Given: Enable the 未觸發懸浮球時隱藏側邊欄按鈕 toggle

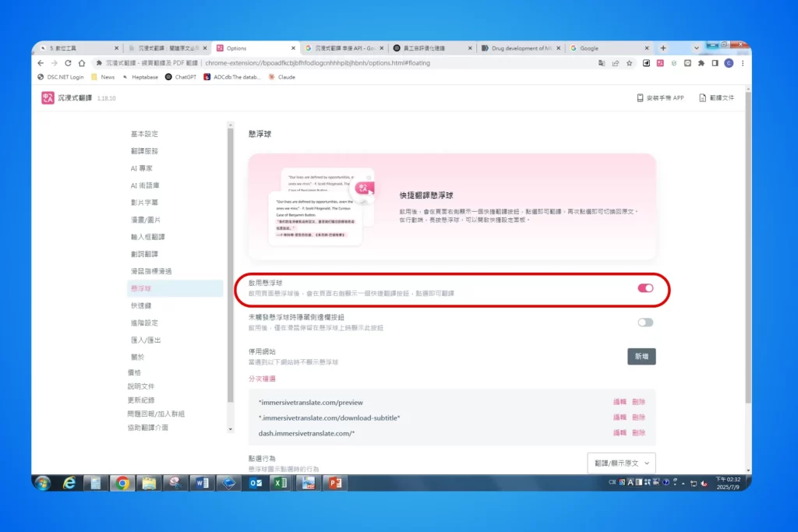Looking at the screenshot, I should pos(645,322).
